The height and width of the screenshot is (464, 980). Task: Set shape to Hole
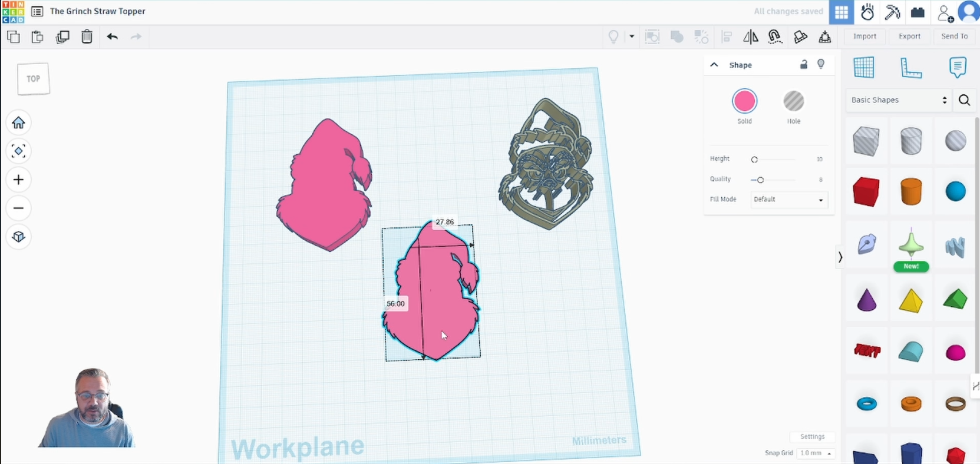click(793, 101)
